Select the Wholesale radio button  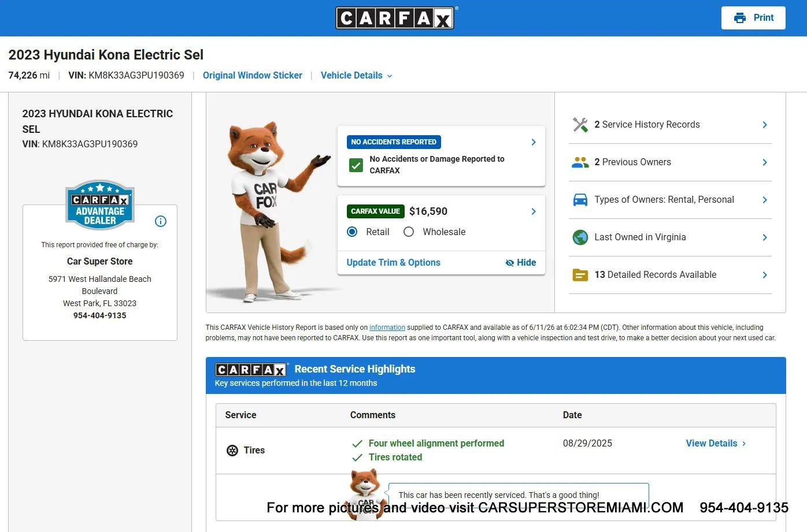pos(409,232)
